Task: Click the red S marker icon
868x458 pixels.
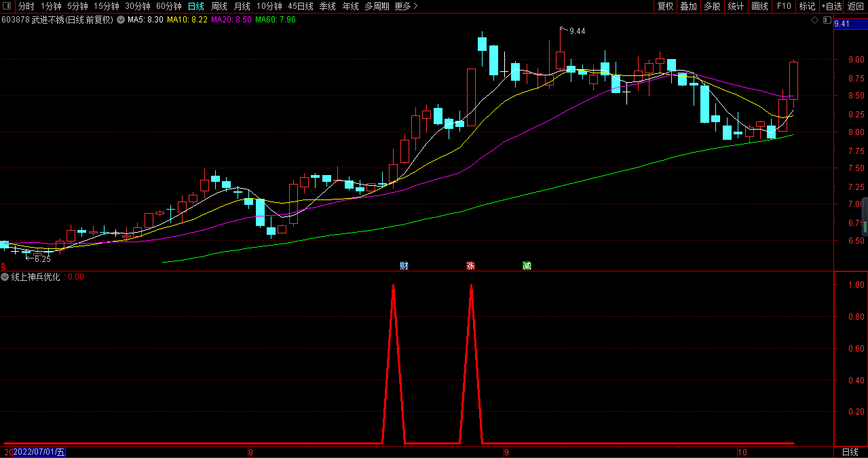Action: 3,267
